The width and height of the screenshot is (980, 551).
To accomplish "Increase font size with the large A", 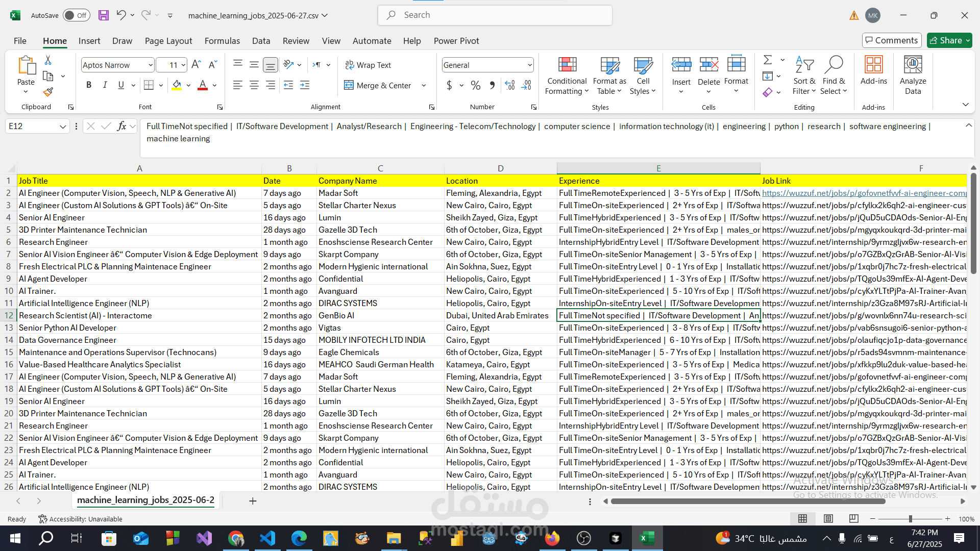I will [196, 65].
